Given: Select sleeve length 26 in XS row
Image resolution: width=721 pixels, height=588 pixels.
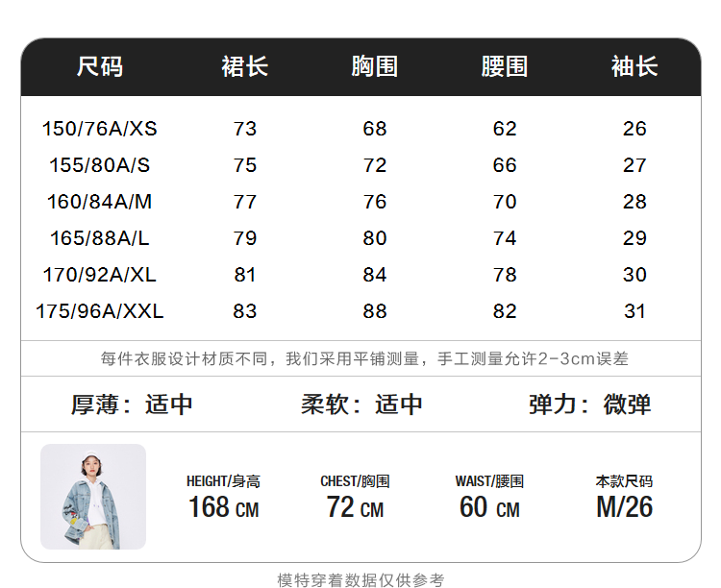Looking at the screenshot, I should coord(635,129).
